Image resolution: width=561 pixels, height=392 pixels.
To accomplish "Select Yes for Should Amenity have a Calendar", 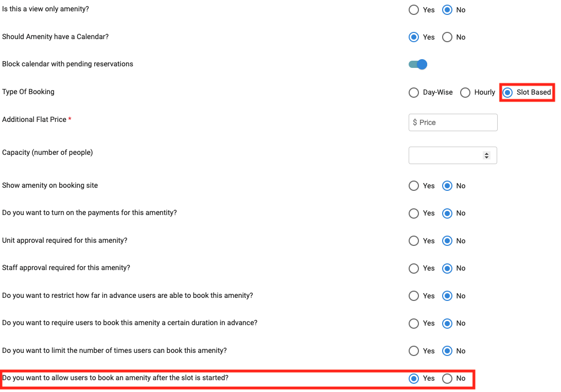I will 414,37.
